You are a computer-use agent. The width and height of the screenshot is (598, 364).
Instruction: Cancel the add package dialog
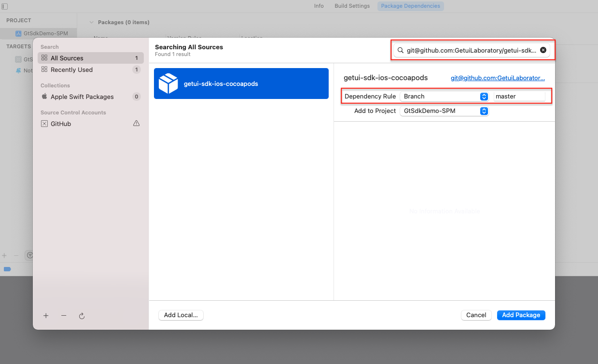point(476,315)
